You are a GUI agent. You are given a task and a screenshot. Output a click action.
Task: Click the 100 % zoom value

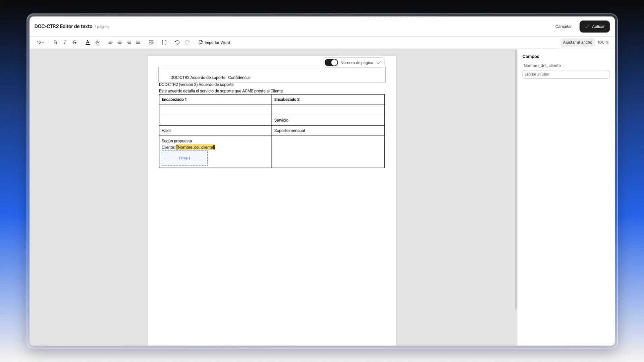pos(603,42)
